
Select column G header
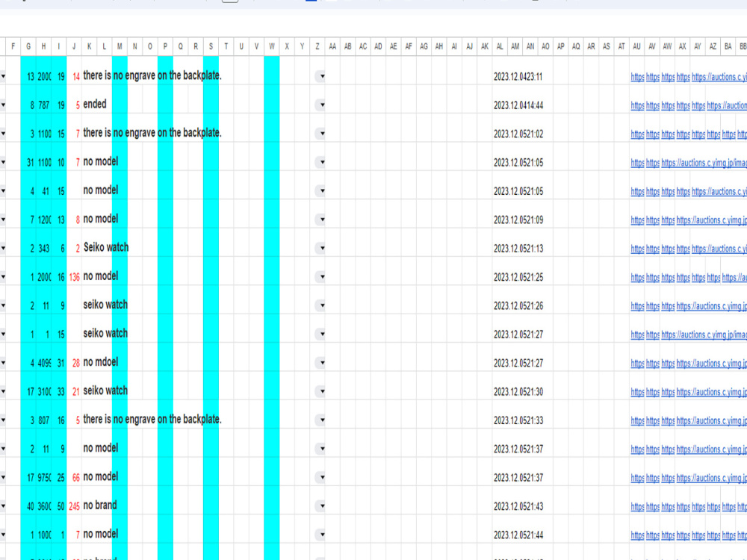point(28,46)
